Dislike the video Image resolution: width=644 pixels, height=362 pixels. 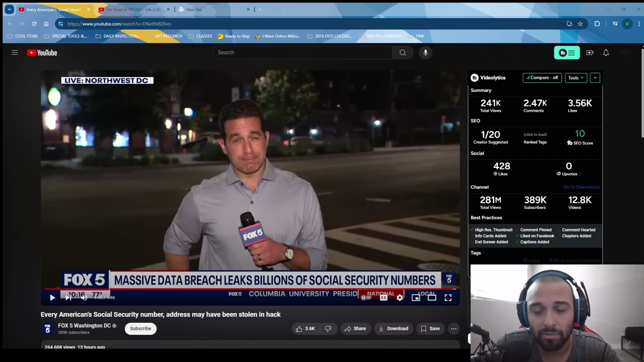tap(328, 329)
